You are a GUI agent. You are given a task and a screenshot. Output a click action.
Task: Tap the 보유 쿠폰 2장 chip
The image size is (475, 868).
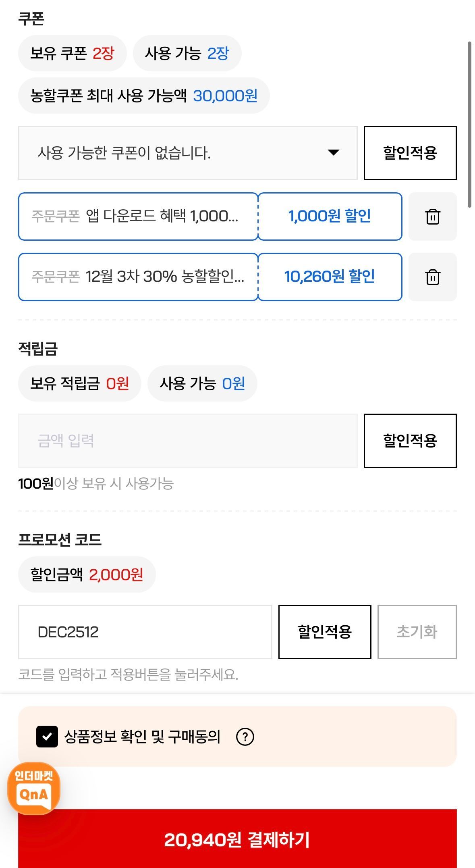(x=73, y=53)
